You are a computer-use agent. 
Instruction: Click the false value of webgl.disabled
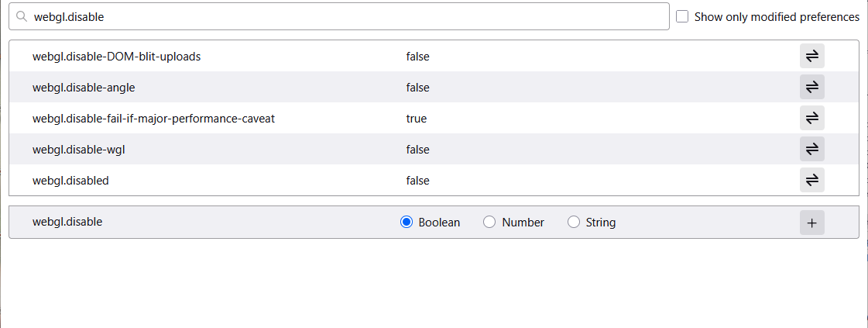click(x=417, y=181)
